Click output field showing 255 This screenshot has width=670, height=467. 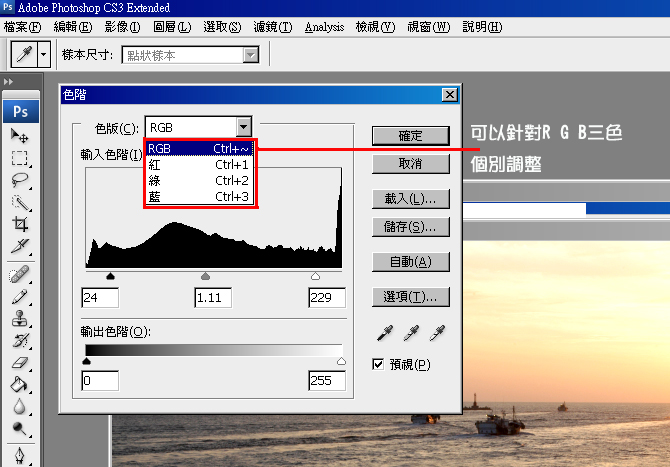pos(327,381)
